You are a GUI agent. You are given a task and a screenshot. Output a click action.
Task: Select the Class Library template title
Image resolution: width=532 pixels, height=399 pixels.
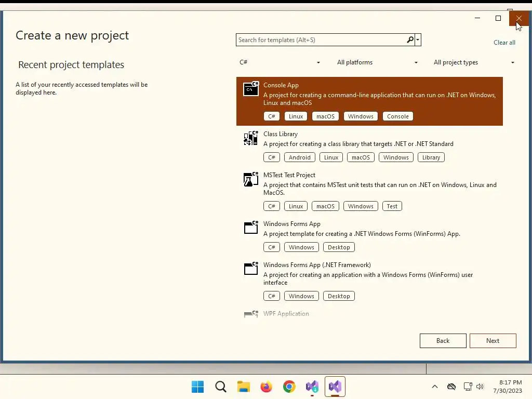[x=281, y=134]
